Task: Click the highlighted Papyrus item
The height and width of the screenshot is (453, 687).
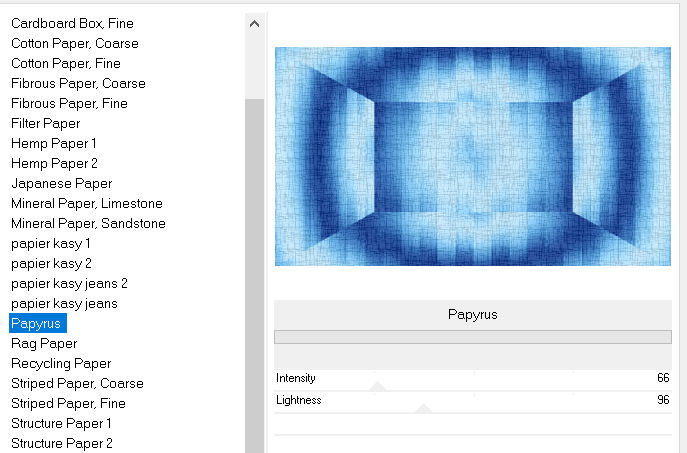Action: [36, 323]
